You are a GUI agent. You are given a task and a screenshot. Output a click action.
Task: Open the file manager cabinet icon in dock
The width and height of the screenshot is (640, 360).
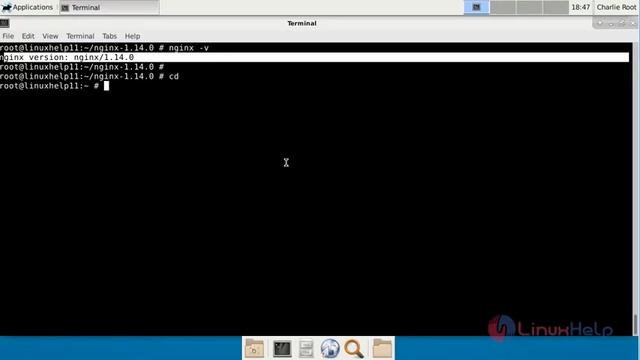[x=306, y=349]
